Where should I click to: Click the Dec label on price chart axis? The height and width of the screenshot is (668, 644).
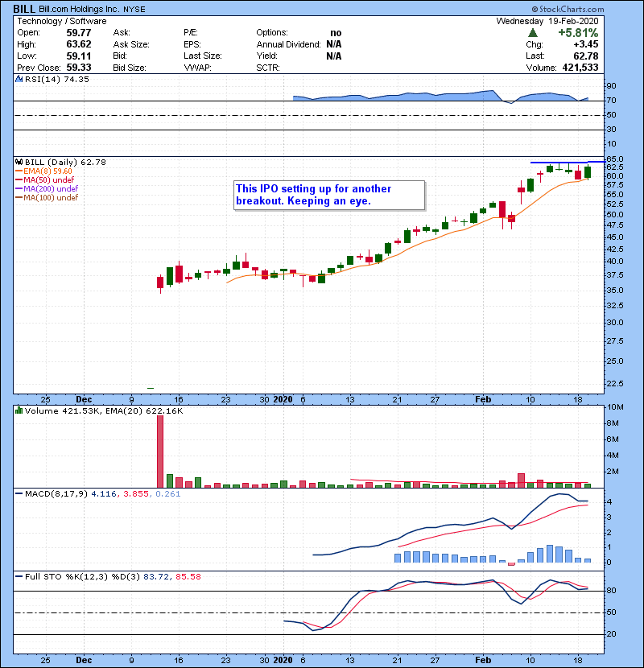click(84, 399)
